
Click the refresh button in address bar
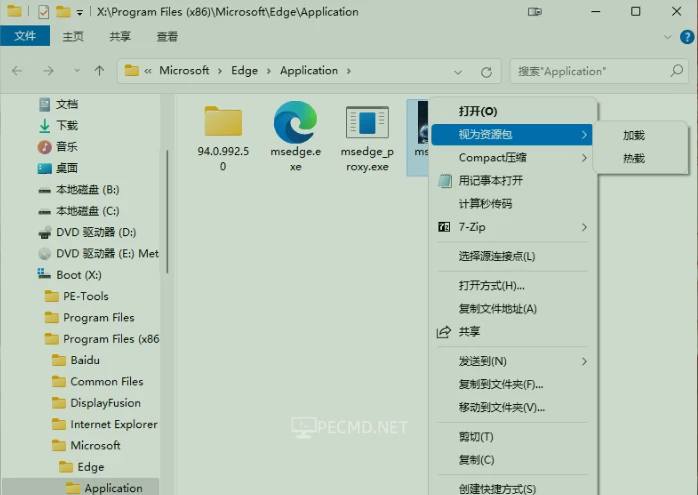[486, 72]
